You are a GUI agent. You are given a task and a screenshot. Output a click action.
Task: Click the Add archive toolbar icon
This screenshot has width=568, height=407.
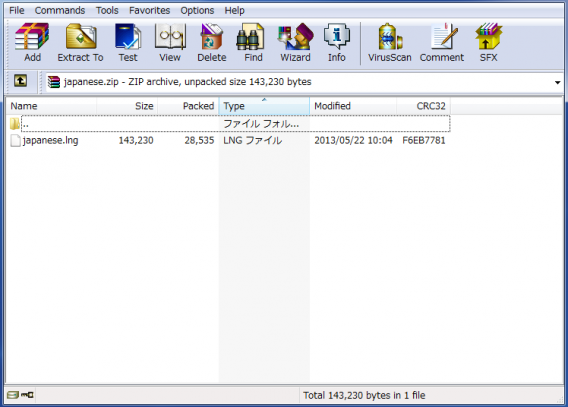click(x=32, y=42)
